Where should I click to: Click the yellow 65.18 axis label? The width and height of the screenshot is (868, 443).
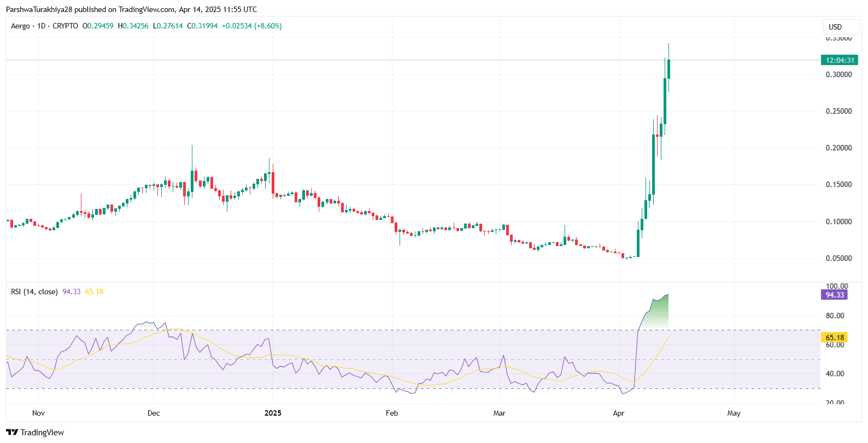tap(834, 337)
